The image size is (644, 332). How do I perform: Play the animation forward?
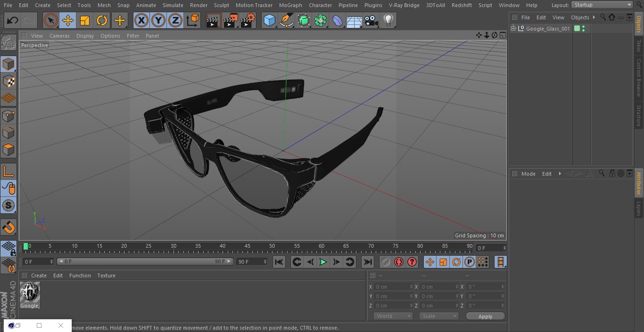click(x=323, y=262)
